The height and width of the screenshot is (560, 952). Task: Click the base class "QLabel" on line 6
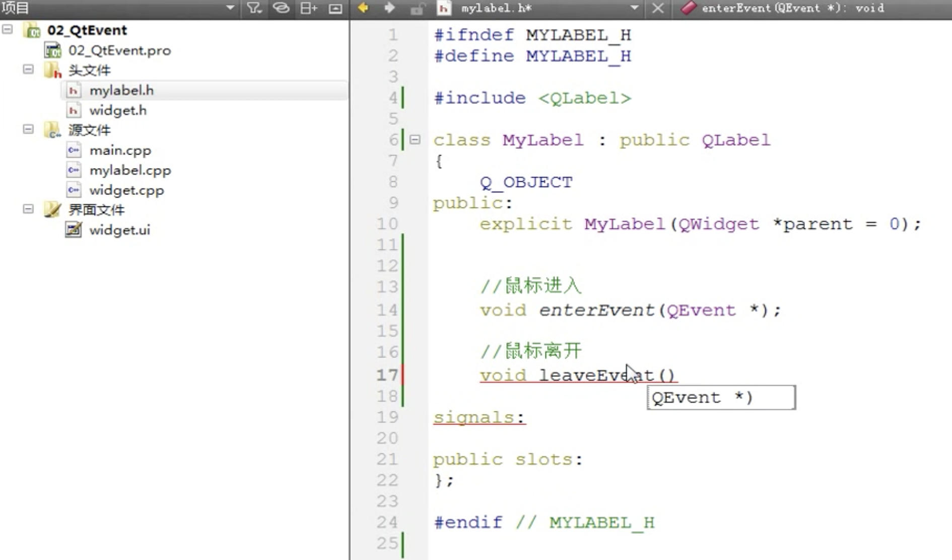click(x=736, y=140)
